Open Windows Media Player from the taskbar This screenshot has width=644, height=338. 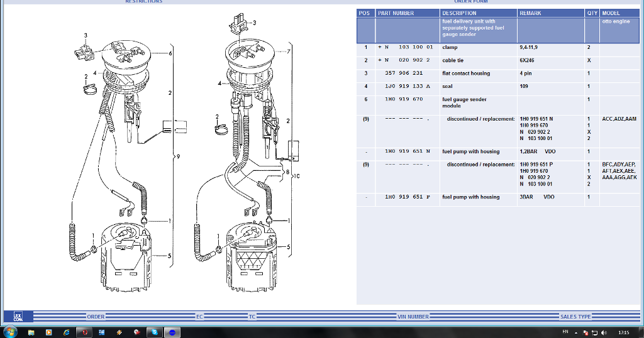(48, 332)
